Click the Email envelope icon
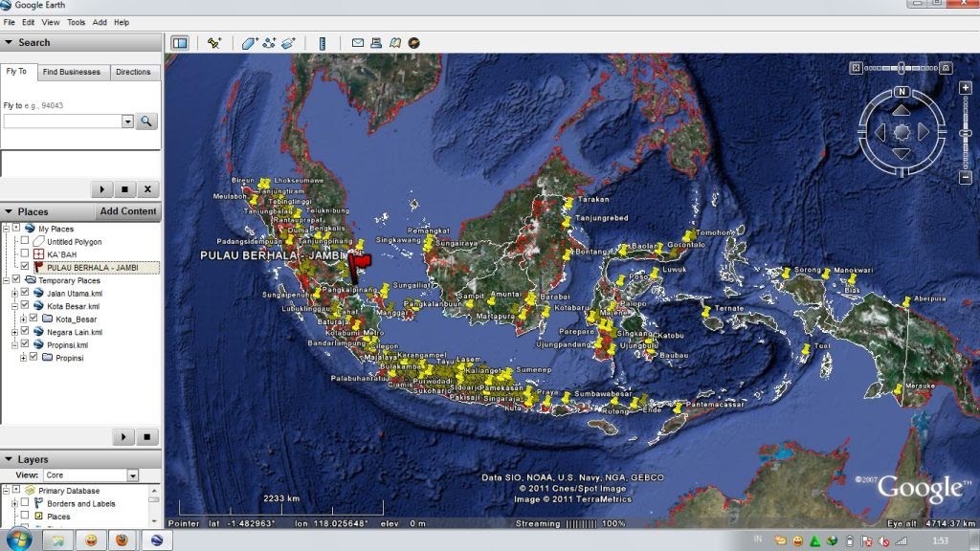Screen dimensions: 980x551 (x=358, y=42)
